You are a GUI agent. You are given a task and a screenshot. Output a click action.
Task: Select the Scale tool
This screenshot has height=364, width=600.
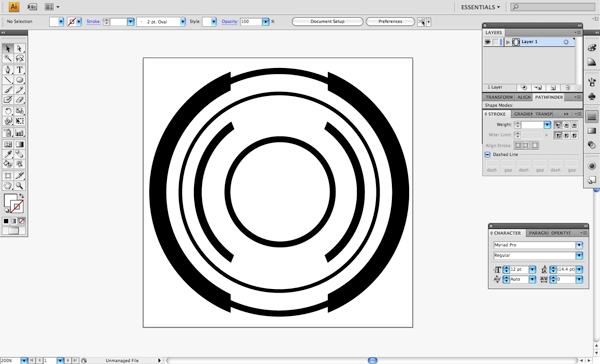click(x=20, y=111)
